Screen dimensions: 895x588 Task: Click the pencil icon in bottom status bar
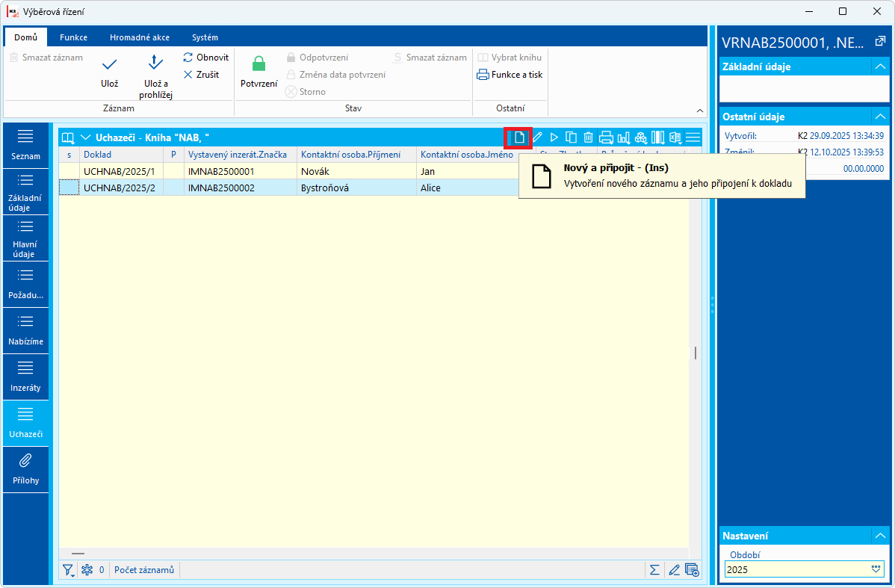tap(674, 570)
